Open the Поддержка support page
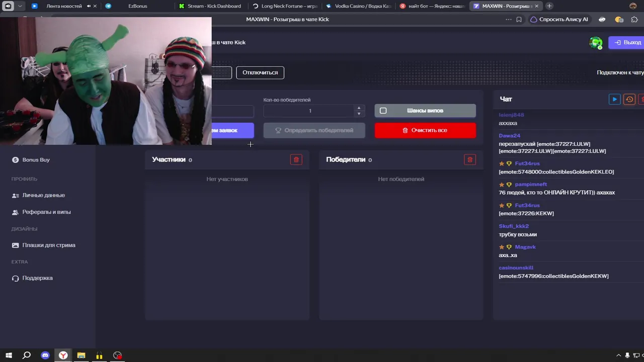This screenshot has width=644, height=362. 37,278
